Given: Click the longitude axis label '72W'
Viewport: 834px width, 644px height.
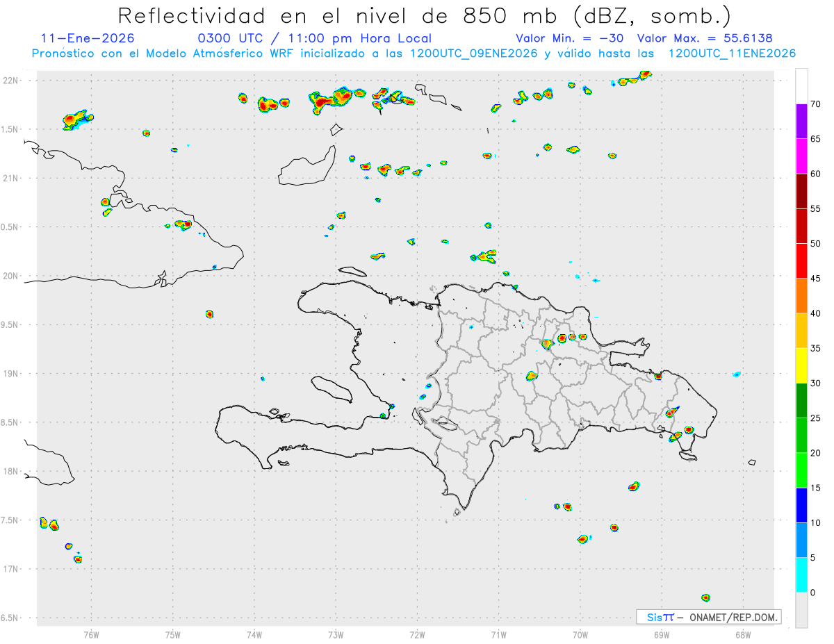Looking at the screenshot, I should click(417, 634).
